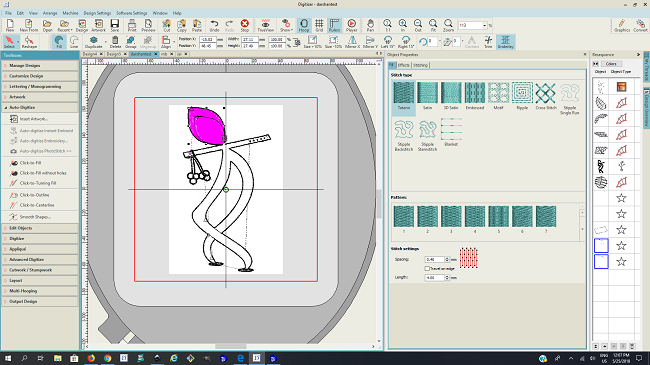
Task: Expand the Lettering / Monogramming section
Action: pyautogui.click(x=40, y=86)
